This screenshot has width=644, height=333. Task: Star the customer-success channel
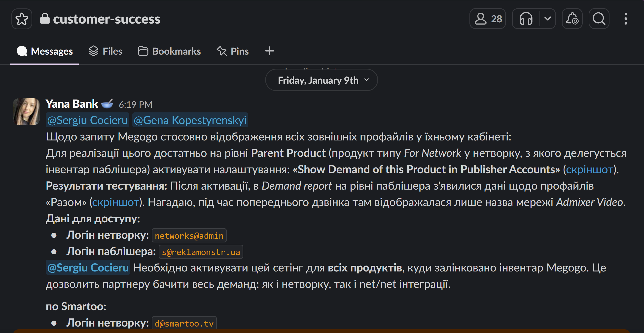pos(22,19)
